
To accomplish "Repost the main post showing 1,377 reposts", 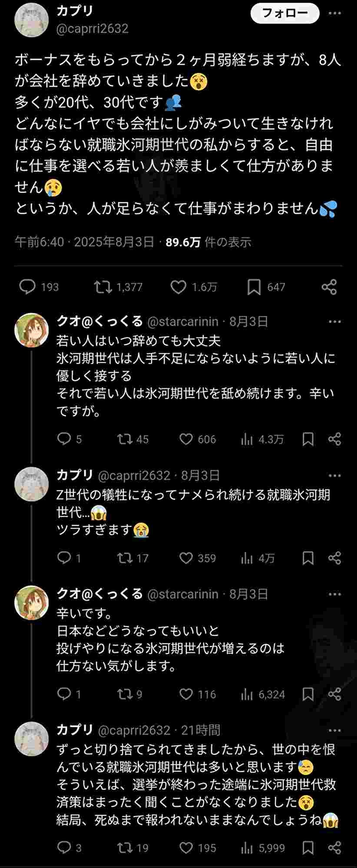I will [103, 287].
